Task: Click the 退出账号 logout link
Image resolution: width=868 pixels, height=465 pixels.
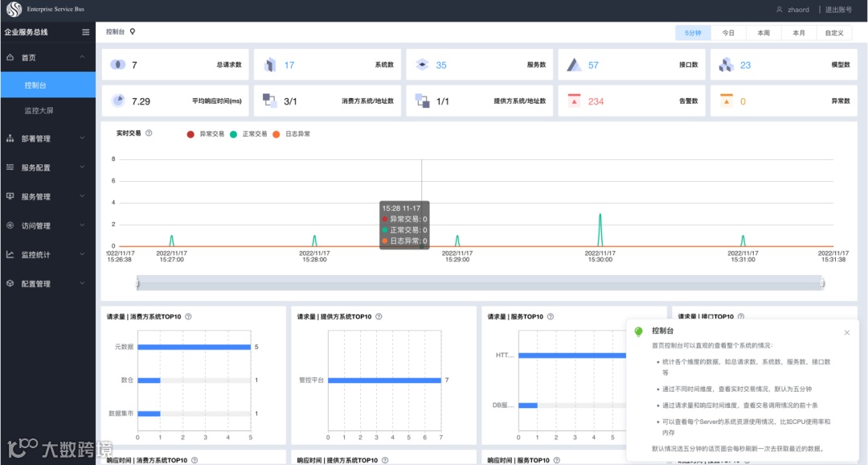Action: point(838,10)
